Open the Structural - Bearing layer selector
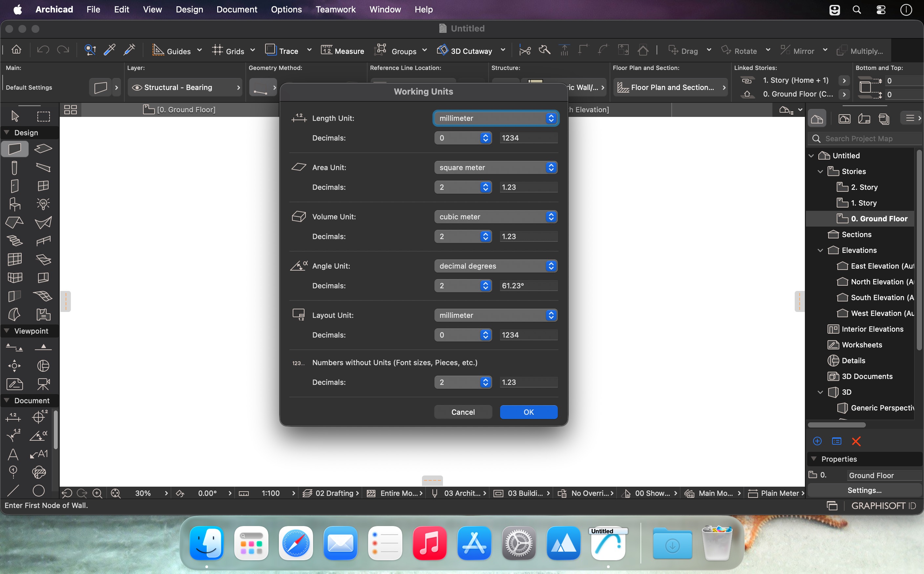924x574 pixels. point(185,88)
